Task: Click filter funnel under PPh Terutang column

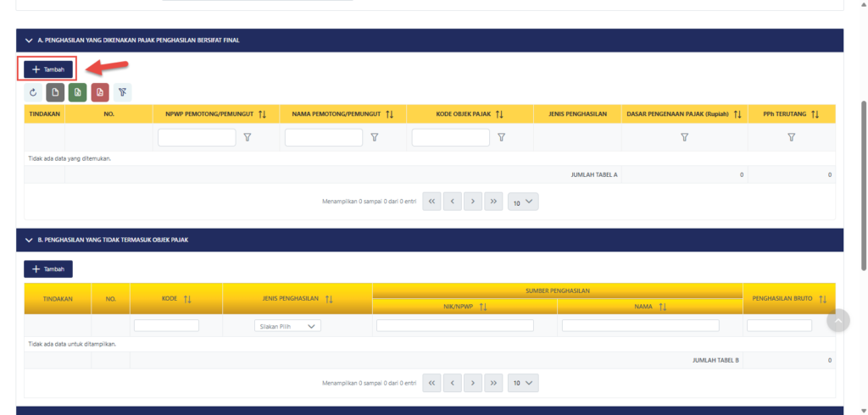Action: tap(791, 137)
